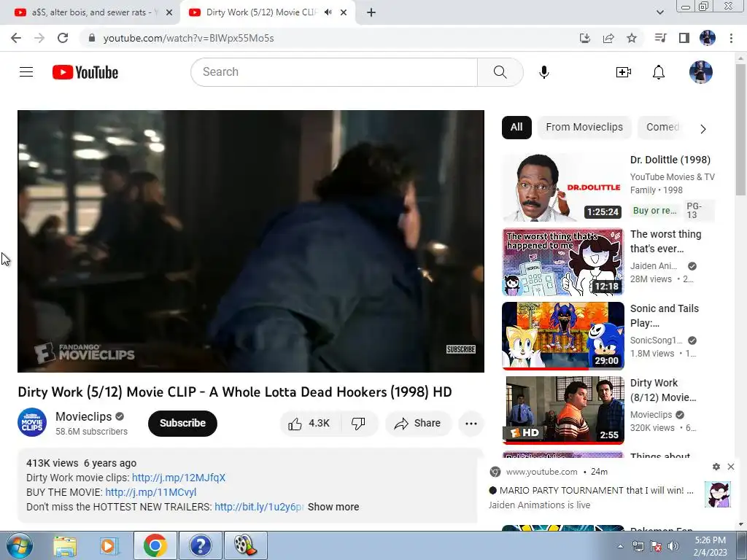Open the Windows Movie Maker taskbar icon
The image size is (747, 560).
click(x=245, y=545)
